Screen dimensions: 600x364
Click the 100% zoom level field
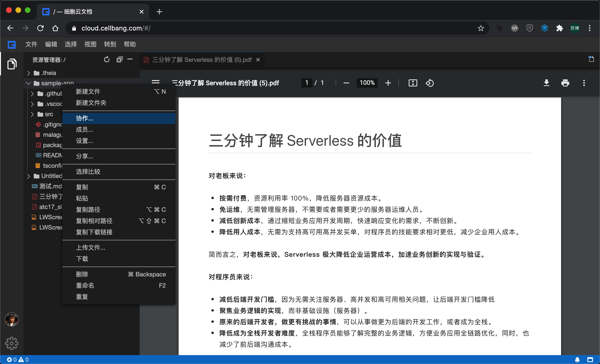tap(367, 83)
